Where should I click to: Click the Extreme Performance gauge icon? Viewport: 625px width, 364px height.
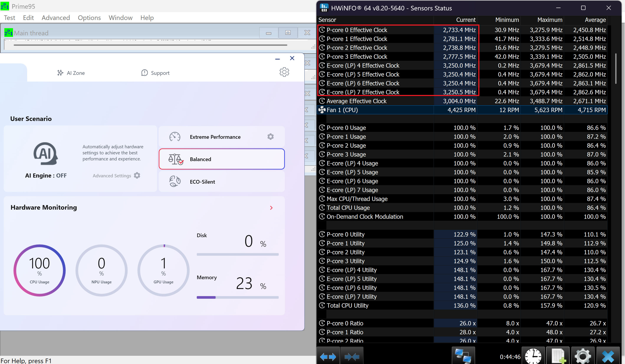tap(175, 137)
